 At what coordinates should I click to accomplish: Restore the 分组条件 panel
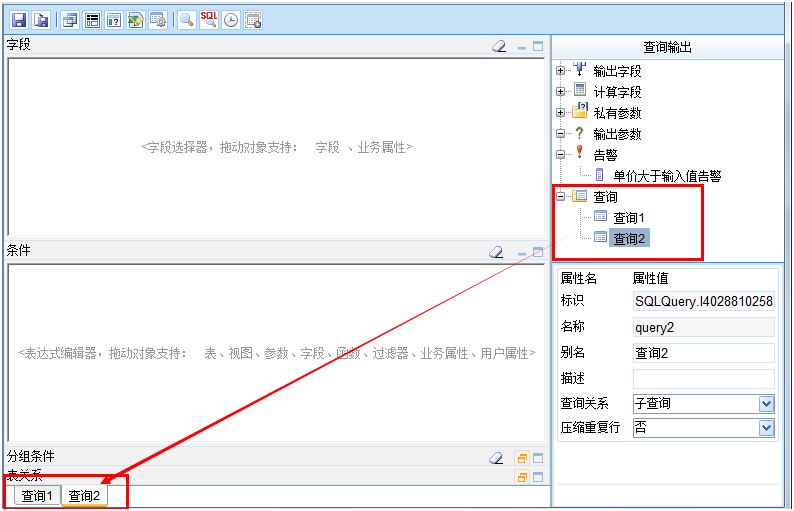[x=522, y=458]
